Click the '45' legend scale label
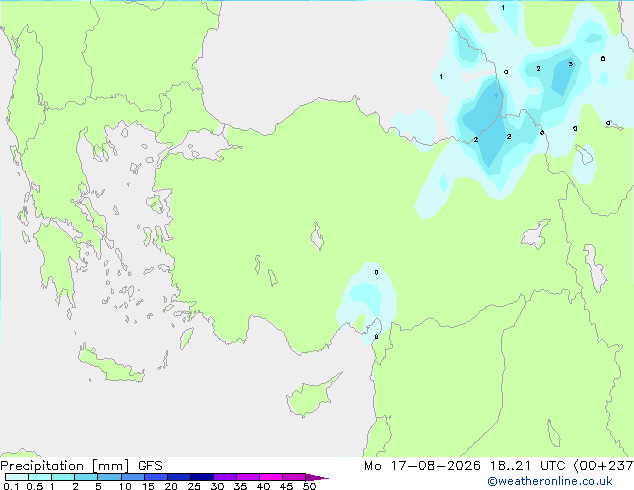This screenshot has height=490, width=634. click(x=286, y=486)
